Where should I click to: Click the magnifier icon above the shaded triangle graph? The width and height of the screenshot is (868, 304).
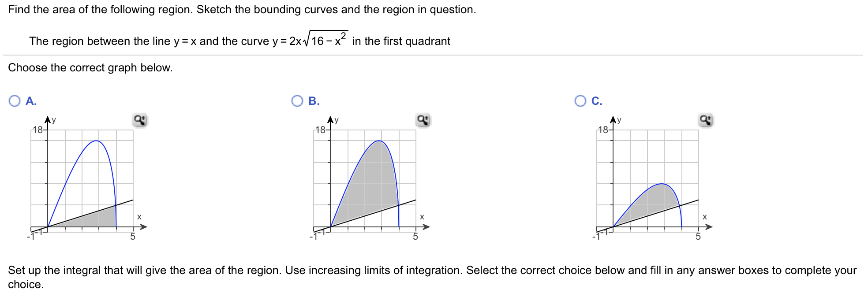coord(140,119)
